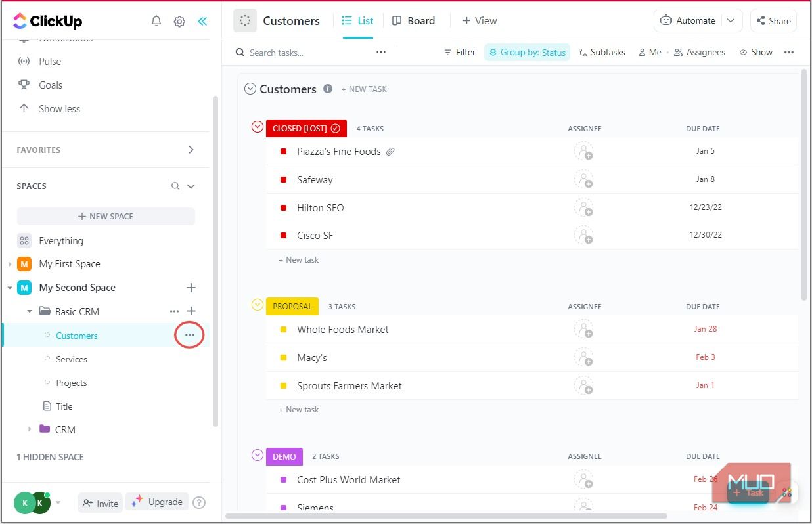
Task: Collapse the Basic CRM folder arrow
Action: pos(30,311)
